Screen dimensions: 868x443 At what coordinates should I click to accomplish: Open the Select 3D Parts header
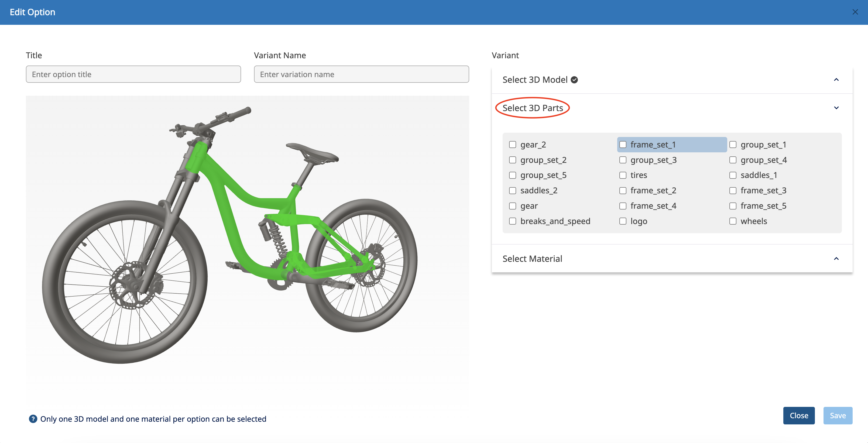coord(532,108)
